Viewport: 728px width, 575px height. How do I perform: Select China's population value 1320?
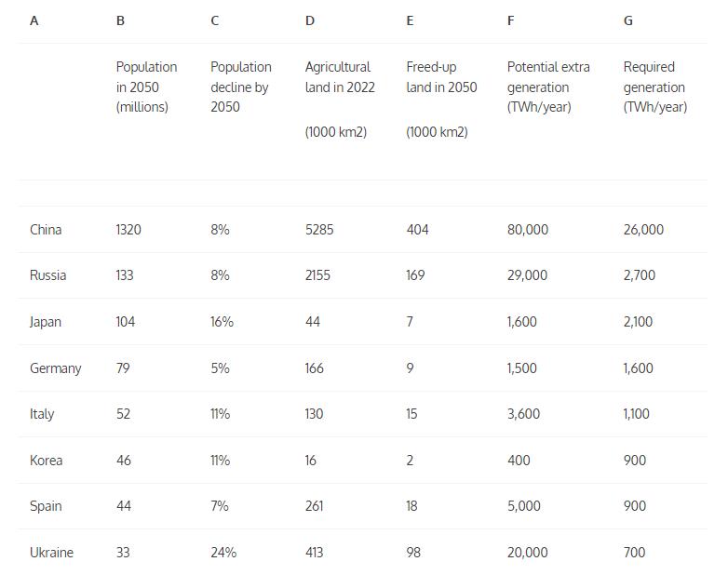[128, 230]
